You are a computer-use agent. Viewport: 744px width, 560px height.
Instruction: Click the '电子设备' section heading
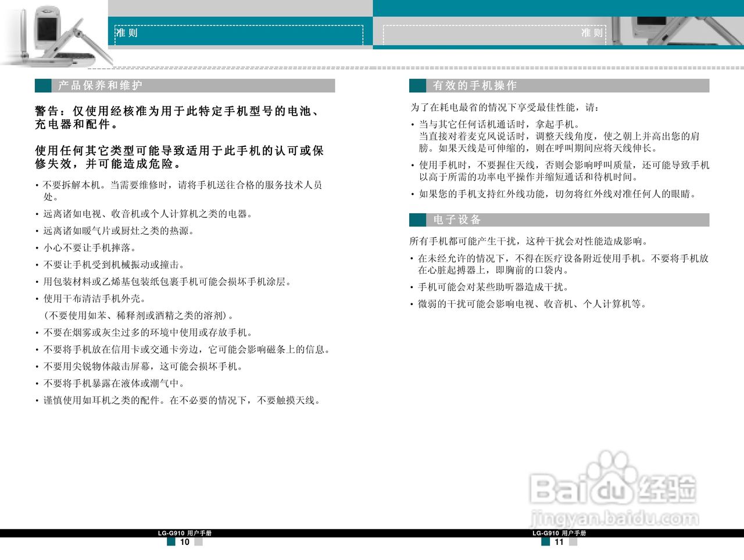457,220
